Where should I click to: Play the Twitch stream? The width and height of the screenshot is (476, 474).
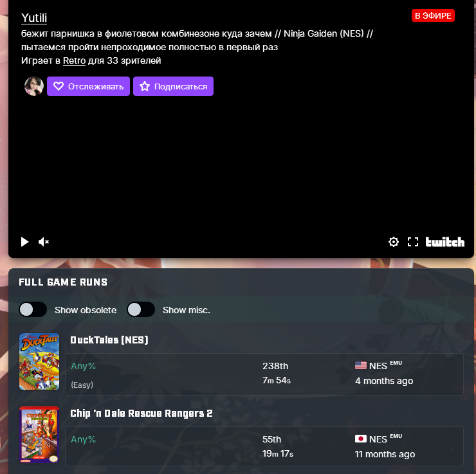click(x=24, y=242)
